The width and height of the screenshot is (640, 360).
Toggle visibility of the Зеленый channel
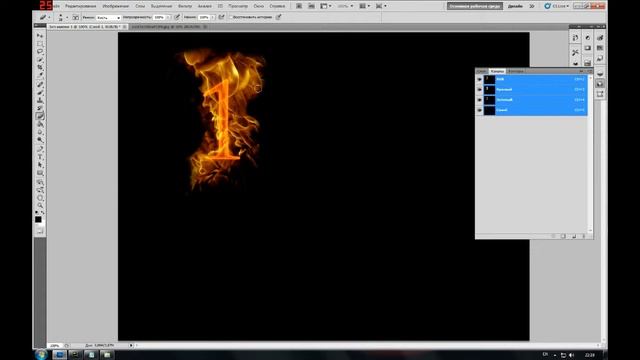(x=480, y=100)
